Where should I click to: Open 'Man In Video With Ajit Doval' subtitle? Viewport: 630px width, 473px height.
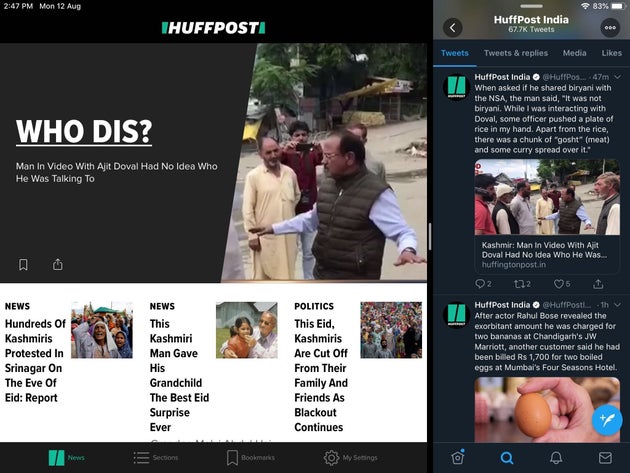pyautogui.click(x=117, y=172)
